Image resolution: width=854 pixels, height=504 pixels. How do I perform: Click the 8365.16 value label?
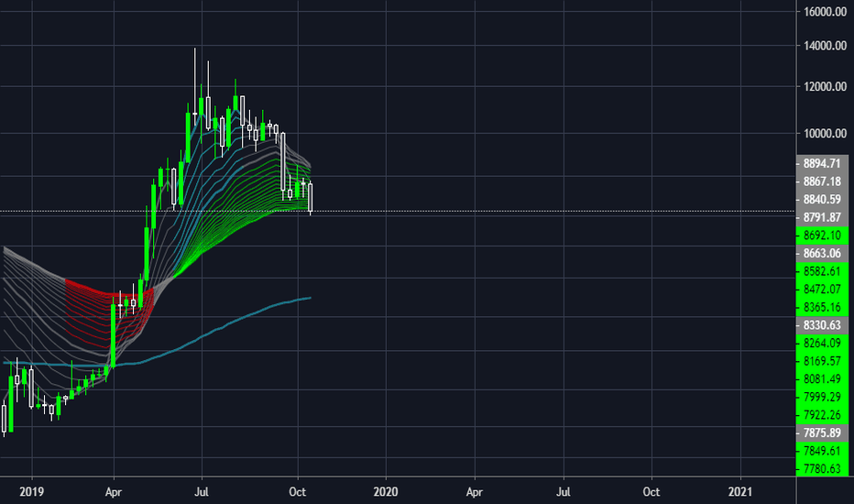pyautogui.click(x=822, y=307)
